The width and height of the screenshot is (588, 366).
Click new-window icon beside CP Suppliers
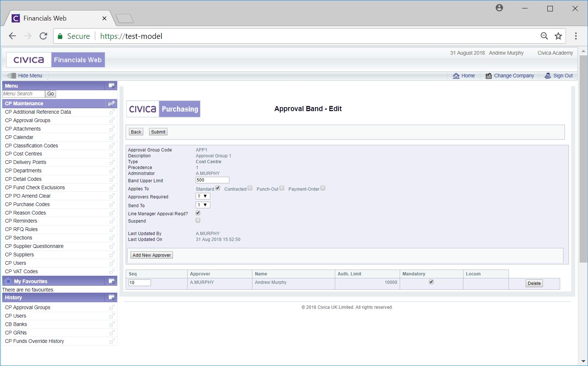(112, 255)
